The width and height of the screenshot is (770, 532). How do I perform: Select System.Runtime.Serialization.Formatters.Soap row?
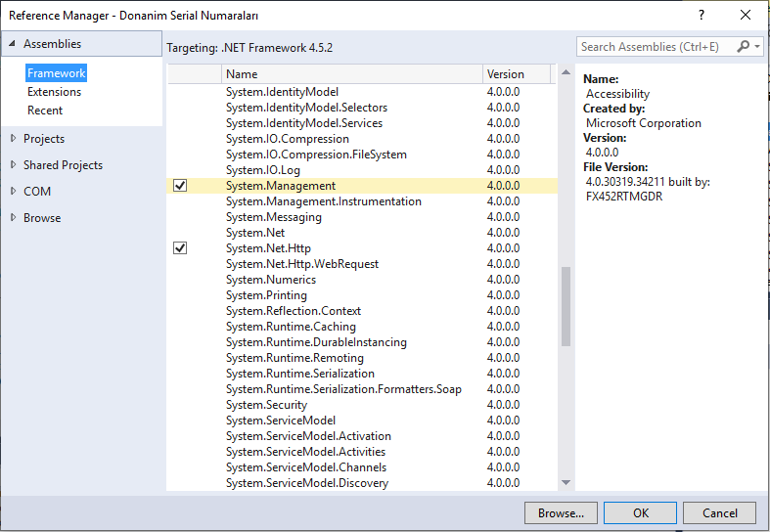point(362,389)
